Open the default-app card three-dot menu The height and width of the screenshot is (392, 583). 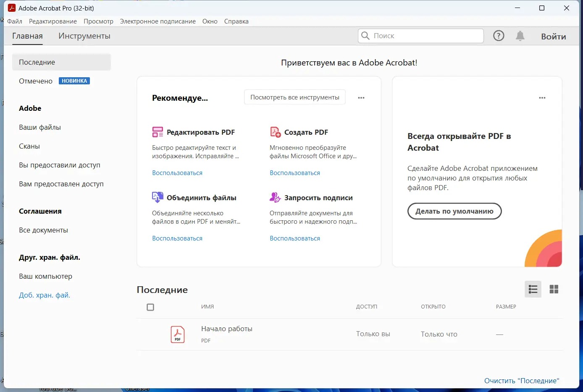(542, 98)
